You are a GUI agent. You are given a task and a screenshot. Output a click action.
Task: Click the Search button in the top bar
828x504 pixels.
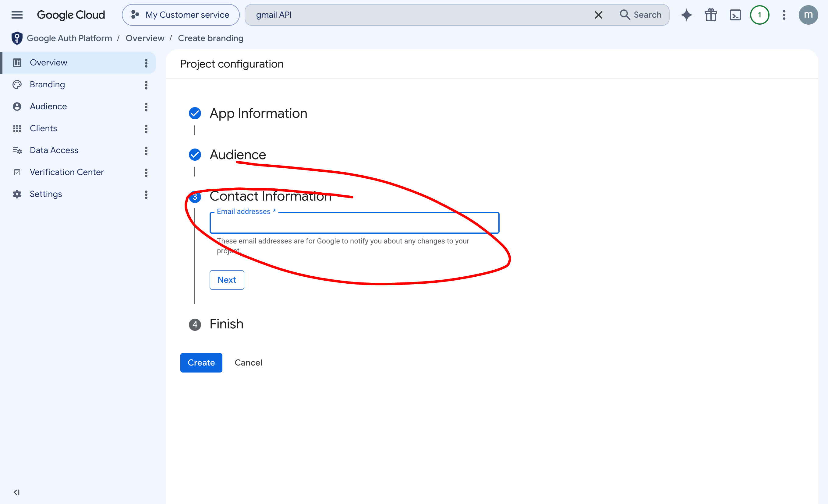click(x=640, y=15)
